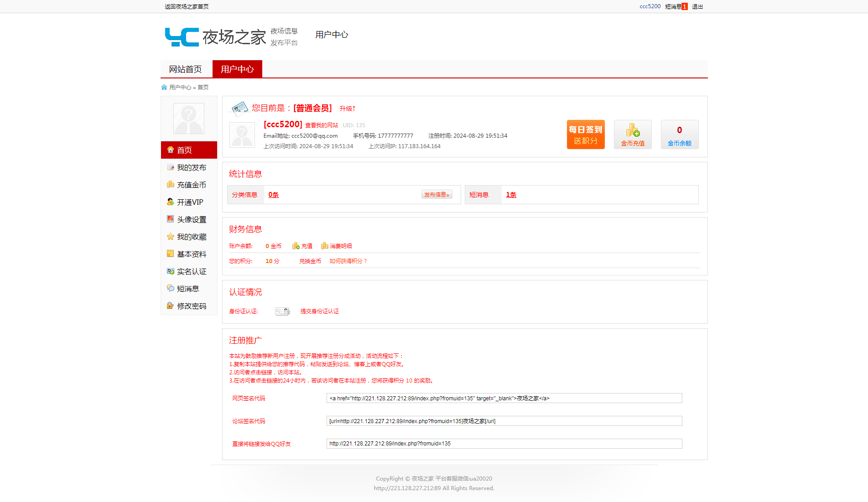Click the 升级 upgrade membership link
The height and width of the screenshot is (502, 868).
tap(347, 109)
